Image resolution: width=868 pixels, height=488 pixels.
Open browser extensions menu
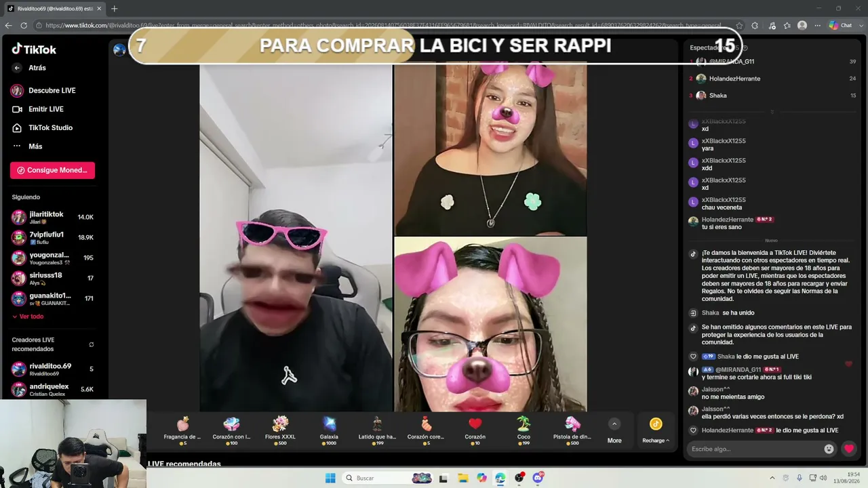[x=755, y=26]
